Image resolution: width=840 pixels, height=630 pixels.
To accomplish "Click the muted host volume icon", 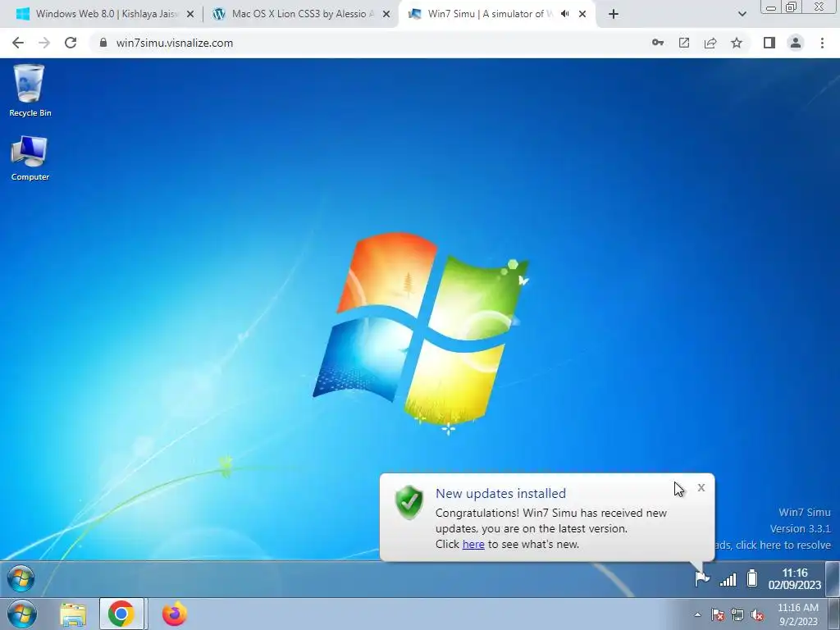I will point(757,615).
